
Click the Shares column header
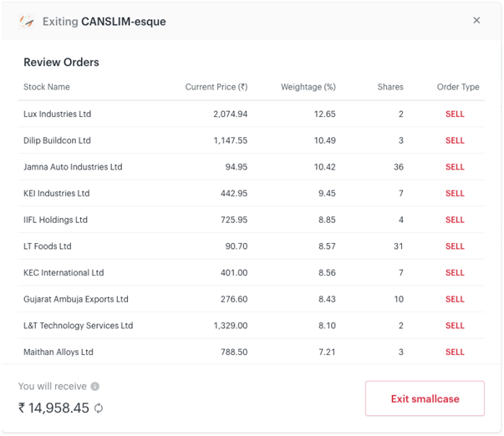[x=390, y=87]
